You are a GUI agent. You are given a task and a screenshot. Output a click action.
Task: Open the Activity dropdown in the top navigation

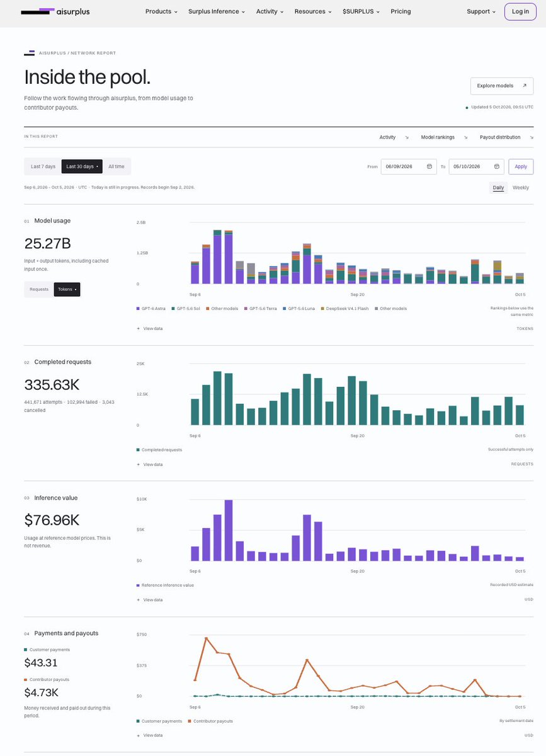270,11
